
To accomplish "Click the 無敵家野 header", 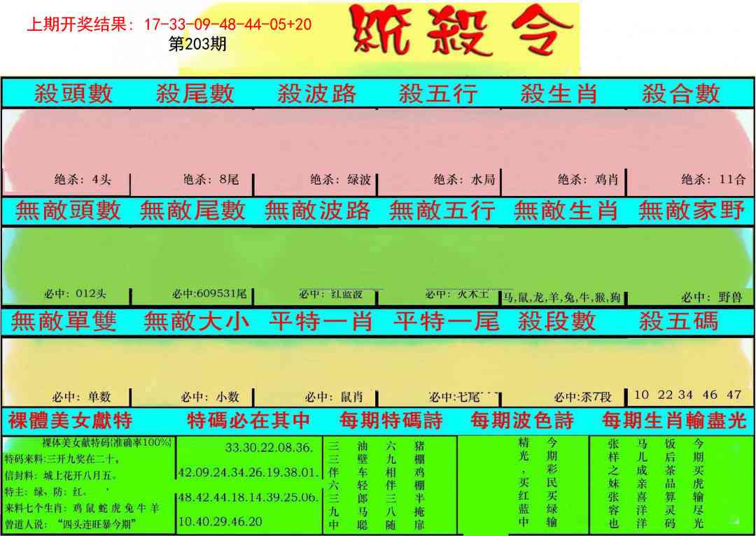I will pyautogui.click(x=689, y=213).
